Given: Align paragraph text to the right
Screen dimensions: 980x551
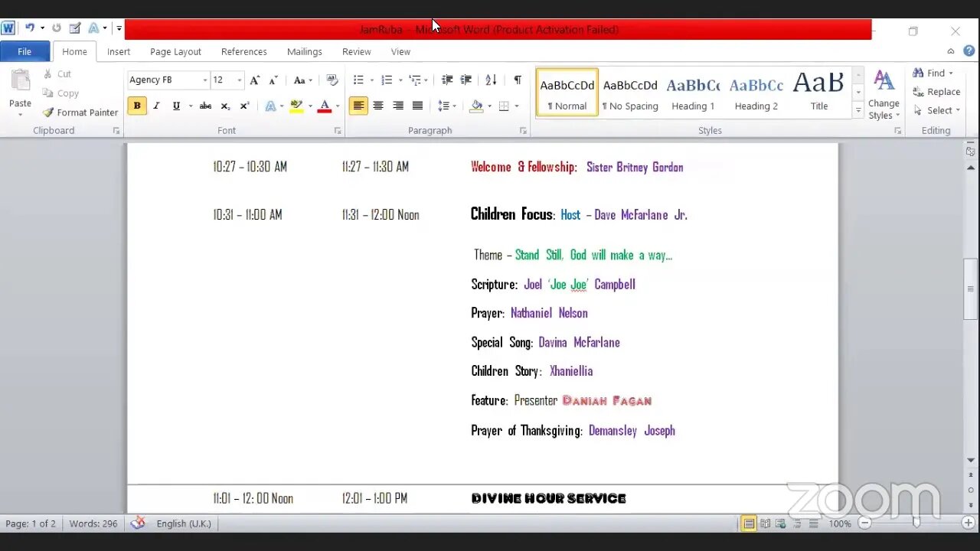Looking at the screenshot, I should [x=397, y=106].
